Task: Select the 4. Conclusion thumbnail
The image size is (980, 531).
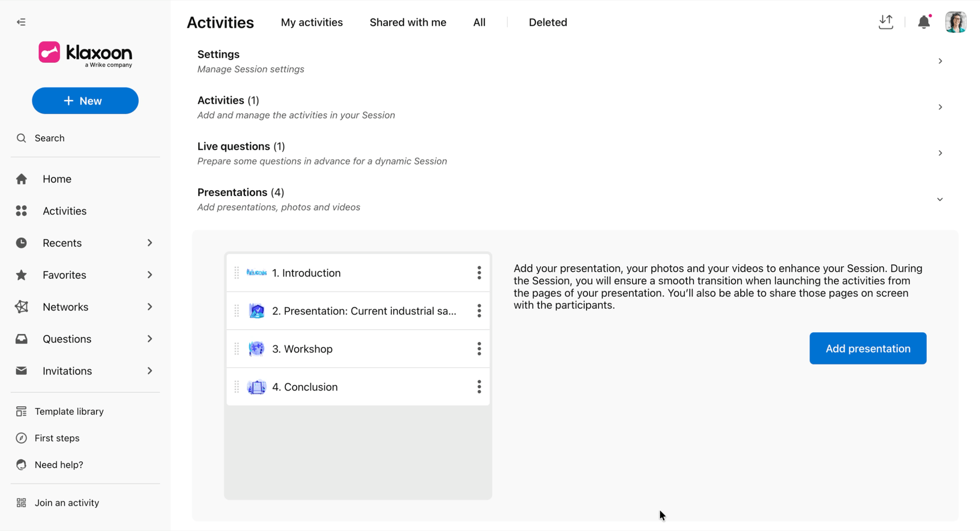Action: click(x=256, y=387)
